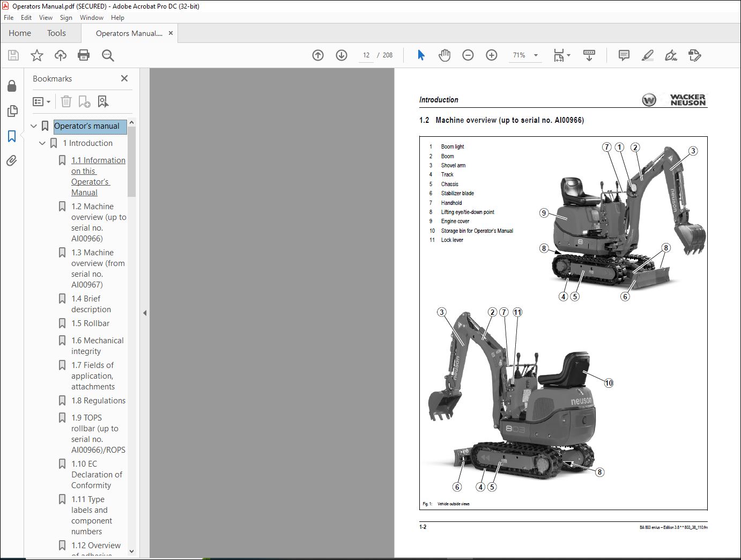
Task: Zoom out with minus button
Action: coord(468,55)
